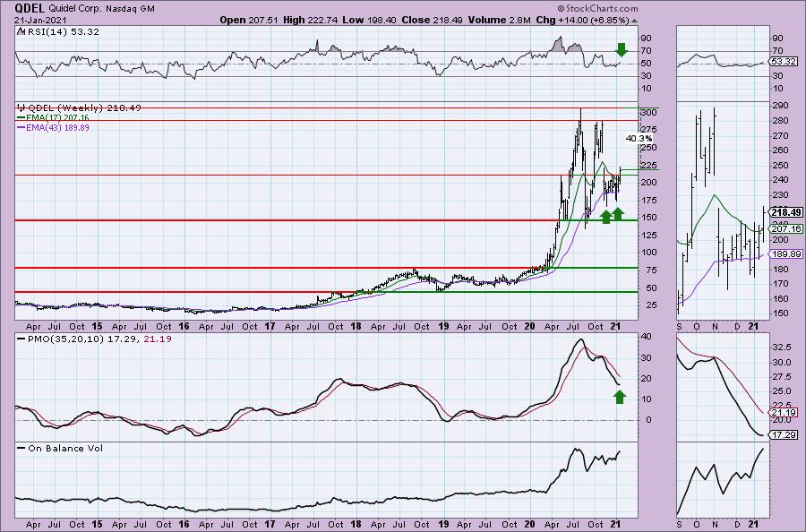
Task: Click the 290 label on zoom price axis
Action: coord(780,106)
